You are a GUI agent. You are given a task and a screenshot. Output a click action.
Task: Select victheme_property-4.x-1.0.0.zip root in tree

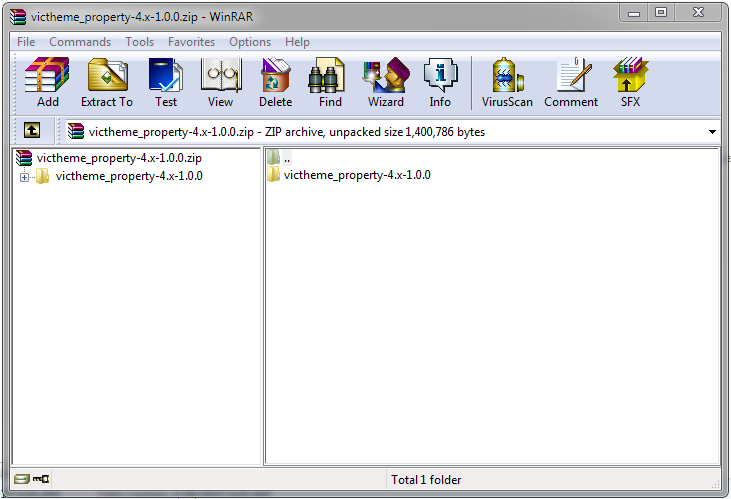[109, 158]
